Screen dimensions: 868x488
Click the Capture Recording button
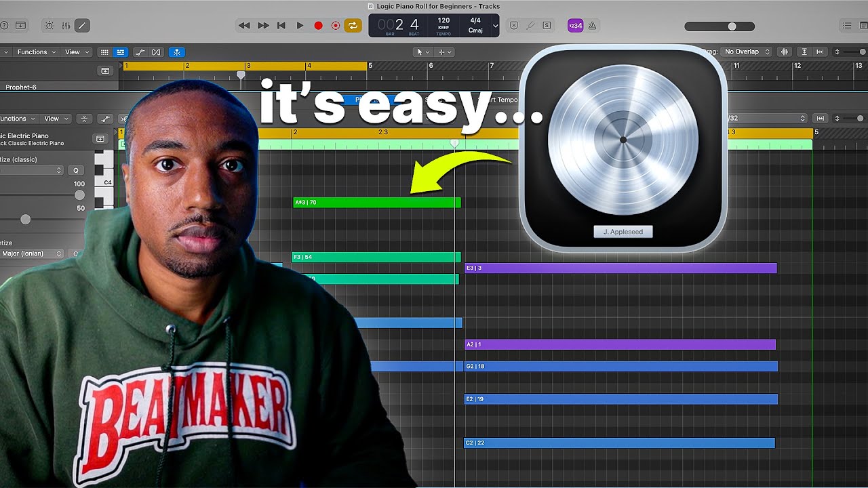click(336, 26)
